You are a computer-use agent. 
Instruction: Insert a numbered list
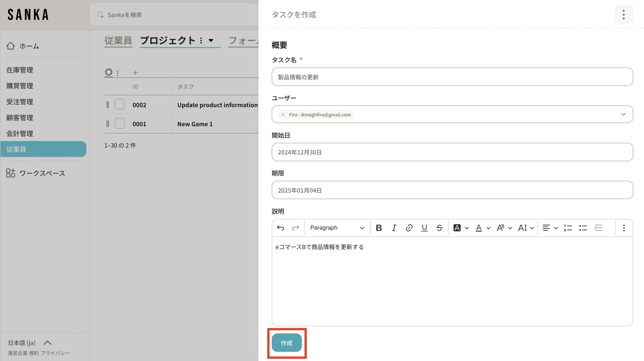pyautogui.click(x=568, y=228)
